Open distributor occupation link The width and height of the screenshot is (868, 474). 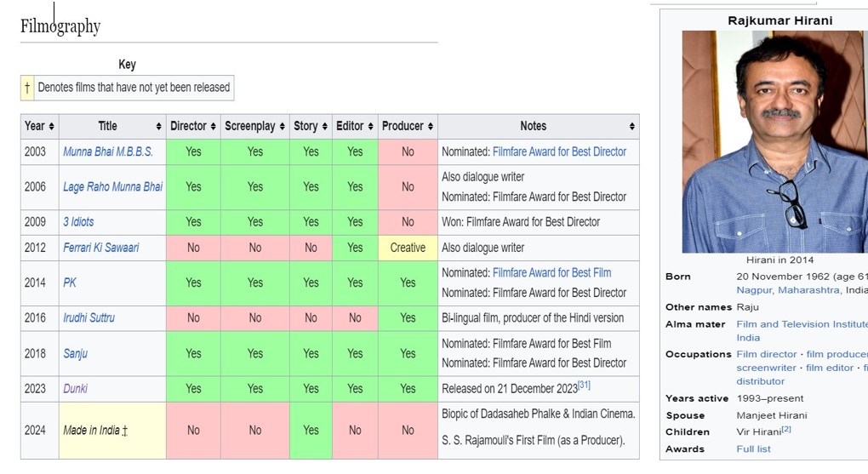point(760,381)
